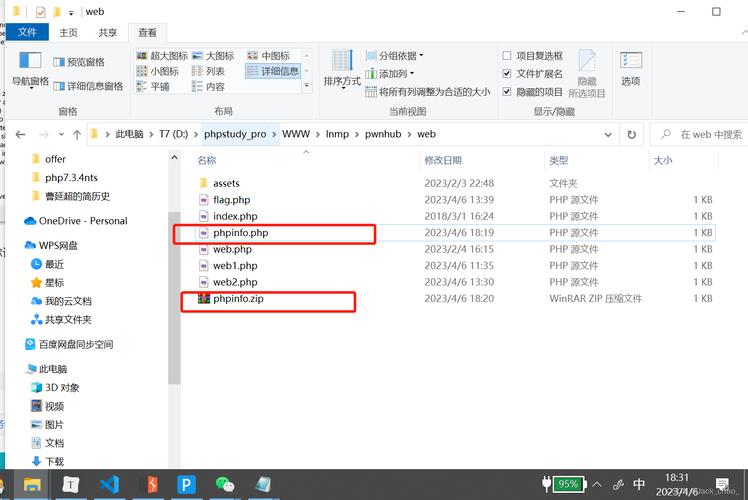Select List layout

pos(208,71)
